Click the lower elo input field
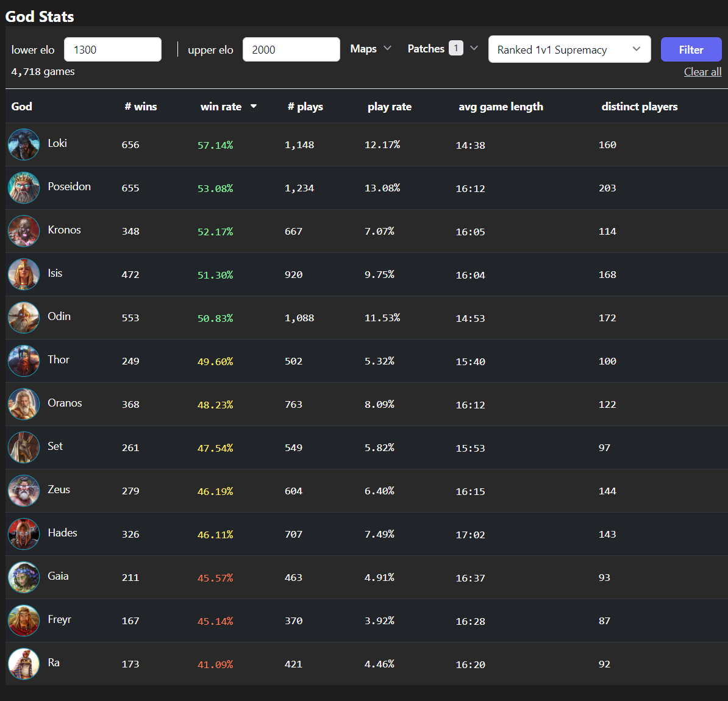728x701 pixels. (x=113, y=49)
